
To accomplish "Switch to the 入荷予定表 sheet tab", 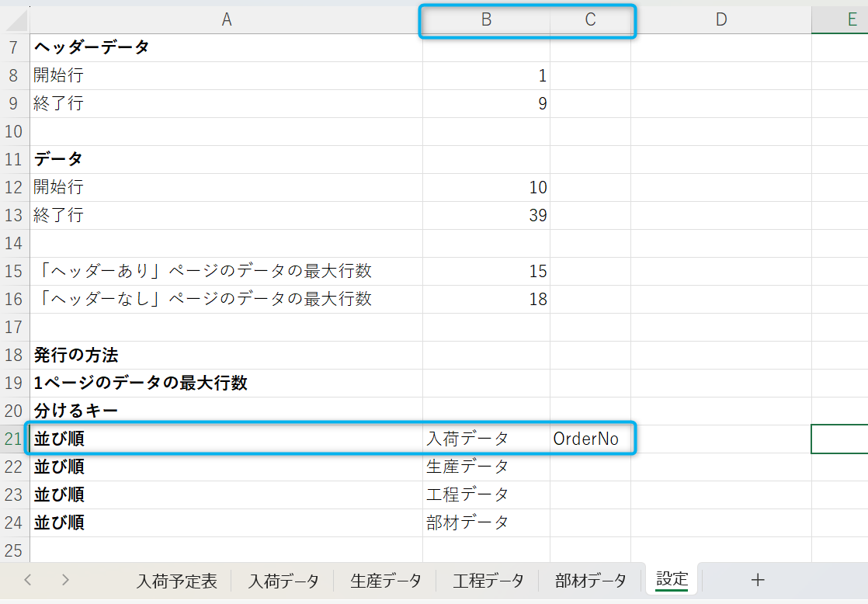I will point(177,580).
